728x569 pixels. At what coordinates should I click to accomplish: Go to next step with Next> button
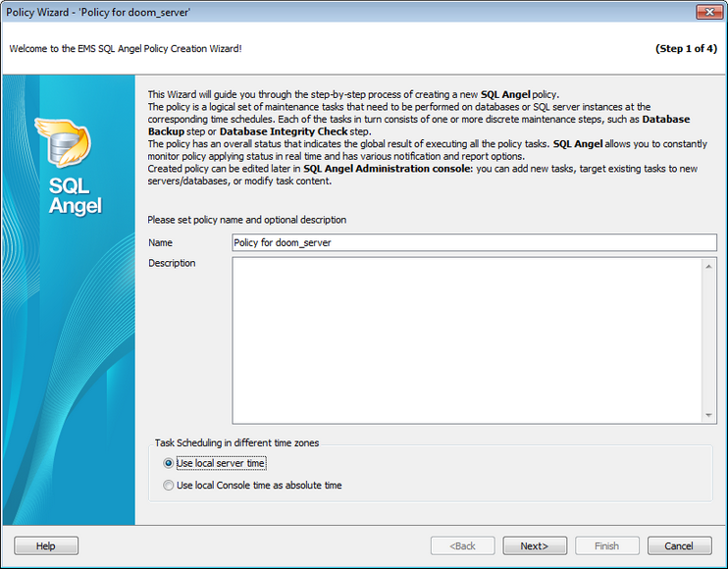[535, 545]
